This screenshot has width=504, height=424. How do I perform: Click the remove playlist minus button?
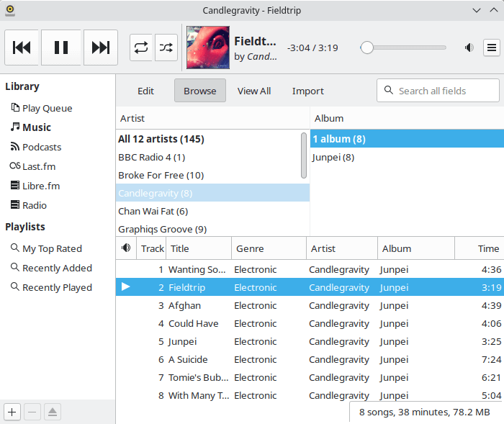32,412
